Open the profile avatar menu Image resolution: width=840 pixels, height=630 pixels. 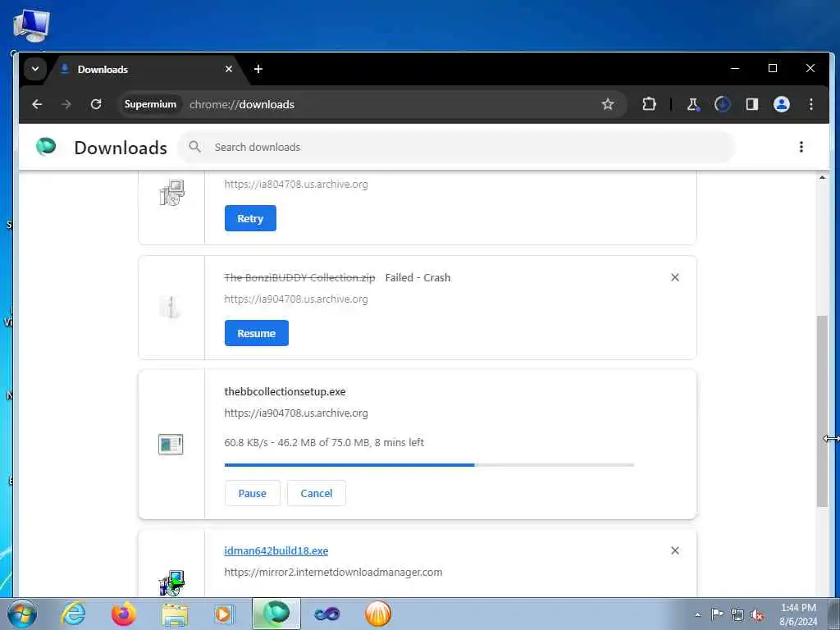[782, 104]
